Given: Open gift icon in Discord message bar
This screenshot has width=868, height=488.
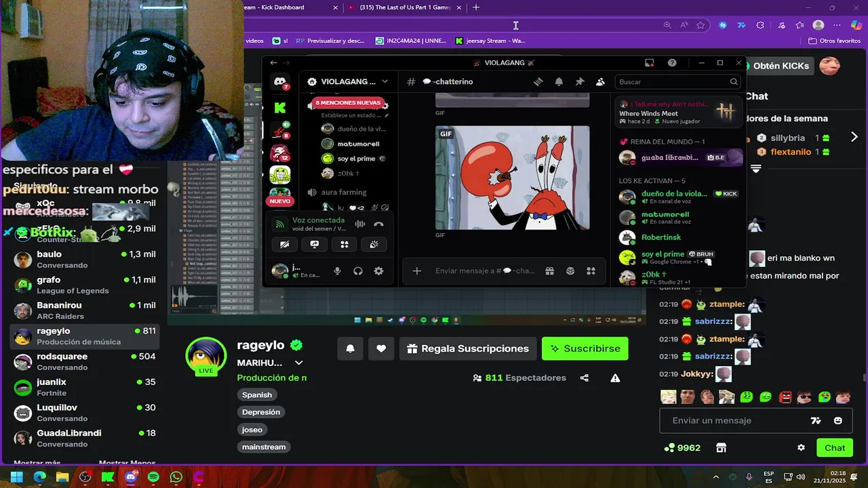Looking at the screenshot, I should point(549,271).
